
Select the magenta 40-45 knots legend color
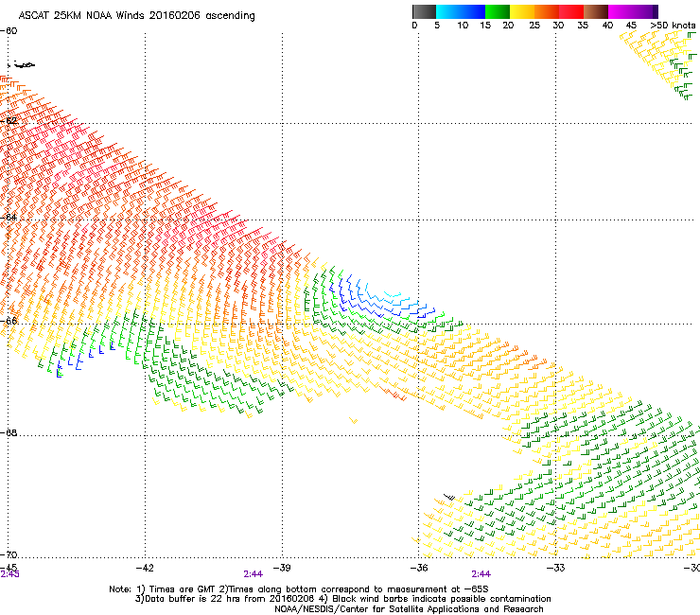coord(621,11)
